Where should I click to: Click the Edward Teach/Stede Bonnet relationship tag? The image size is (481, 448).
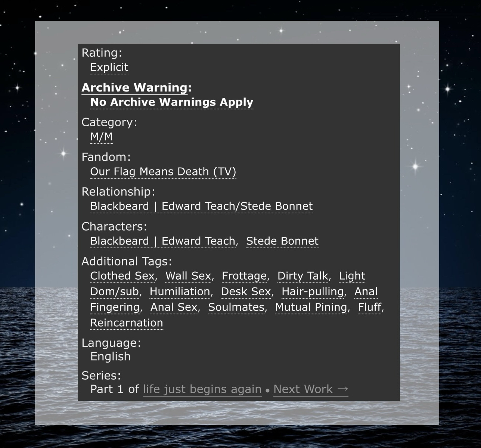[x=201, y=206]
